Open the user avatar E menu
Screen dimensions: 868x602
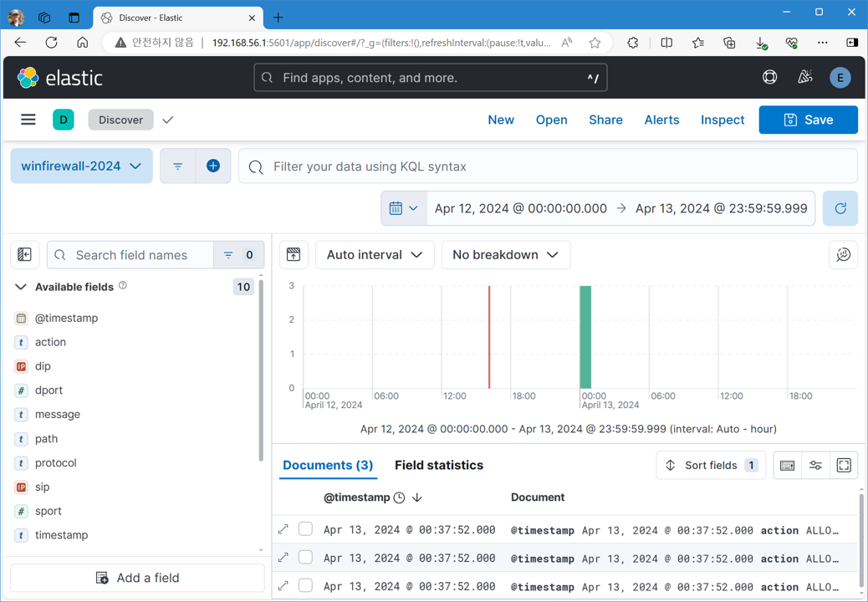[x=840, y=78]
